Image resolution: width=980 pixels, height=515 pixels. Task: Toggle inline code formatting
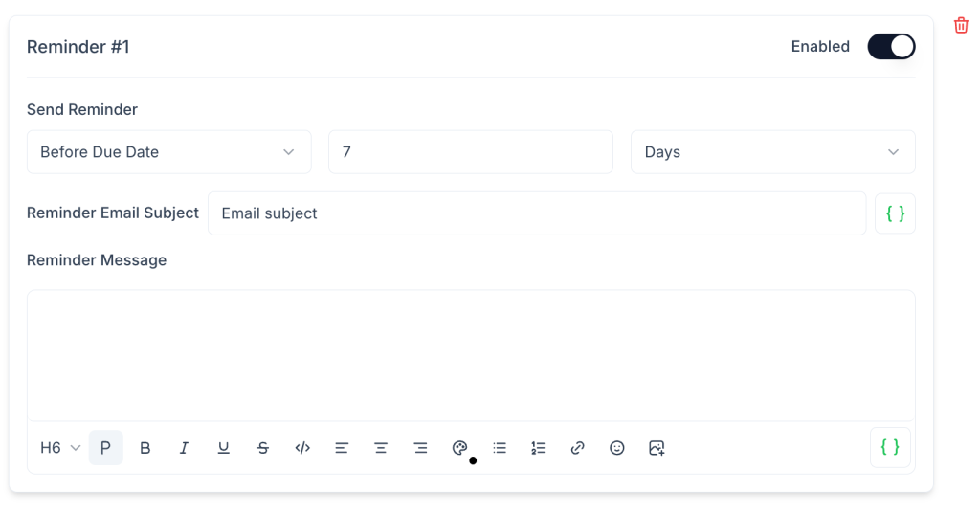point(302,448)
